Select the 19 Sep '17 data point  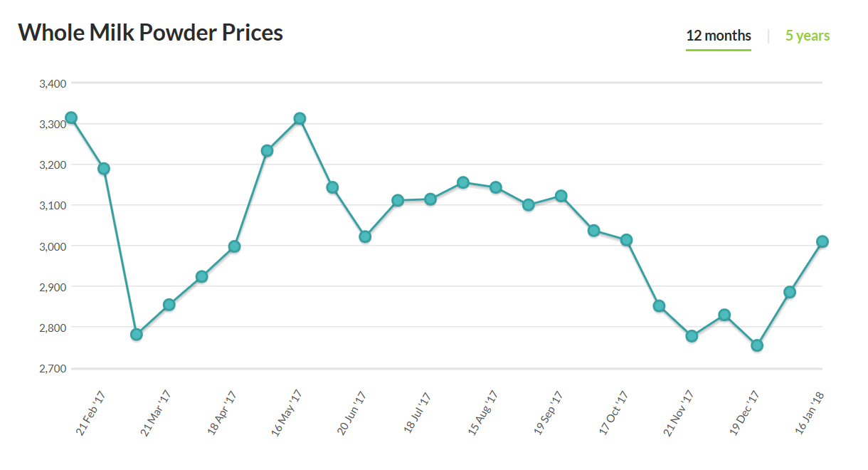click(x=561, y=196)
